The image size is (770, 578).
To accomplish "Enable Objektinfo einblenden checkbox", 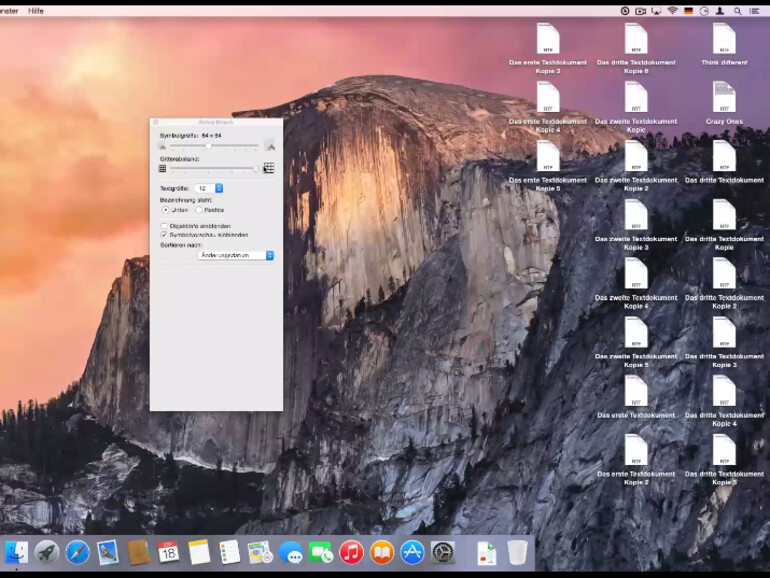I will [x=164, y=226].
